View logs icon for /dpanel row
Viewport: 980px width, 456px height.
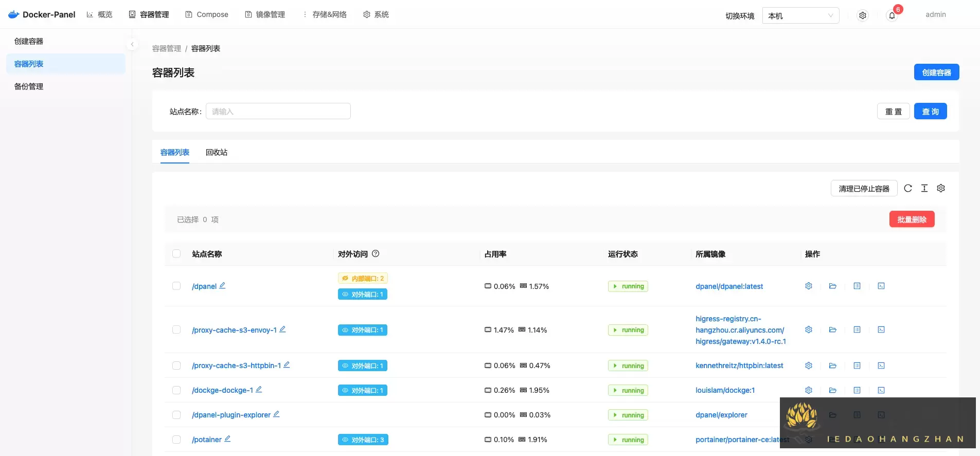click(x=857, y=286)
